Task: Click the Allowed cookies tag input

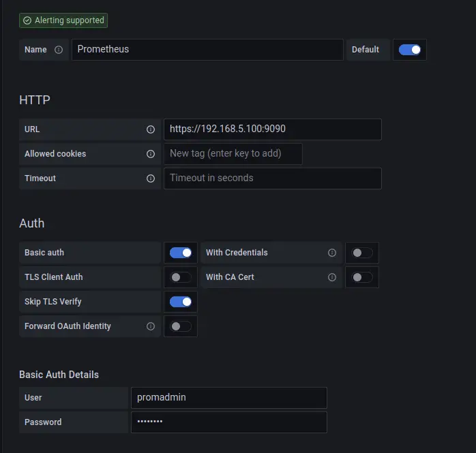Action: point(233,154)
